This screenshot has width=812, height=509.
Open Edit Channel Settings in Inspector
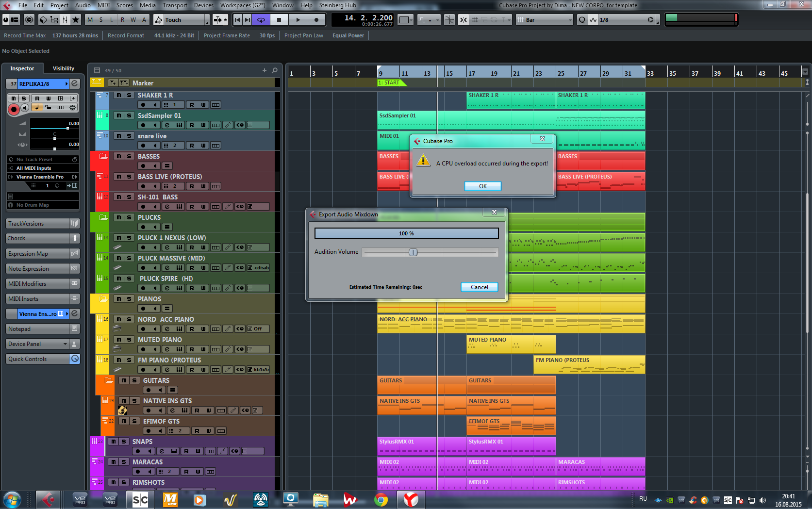[75, 84]
